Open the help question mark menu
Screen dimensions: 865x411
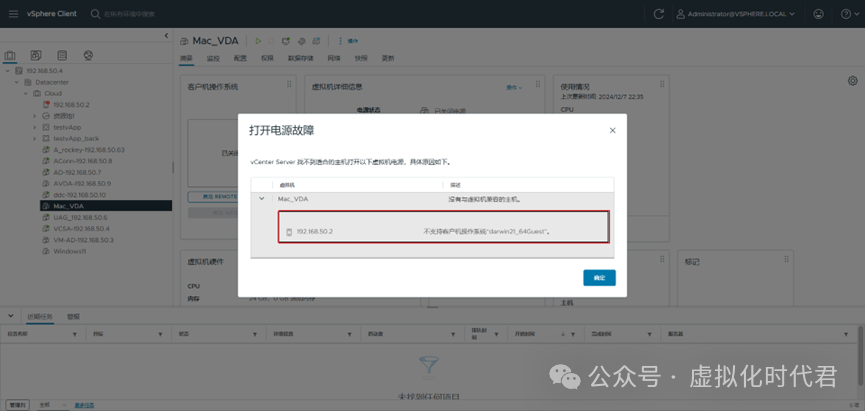(849, 14)
